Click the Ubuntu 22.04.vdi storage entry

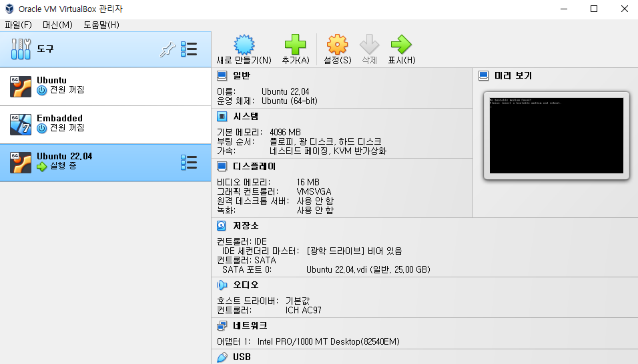368,269
